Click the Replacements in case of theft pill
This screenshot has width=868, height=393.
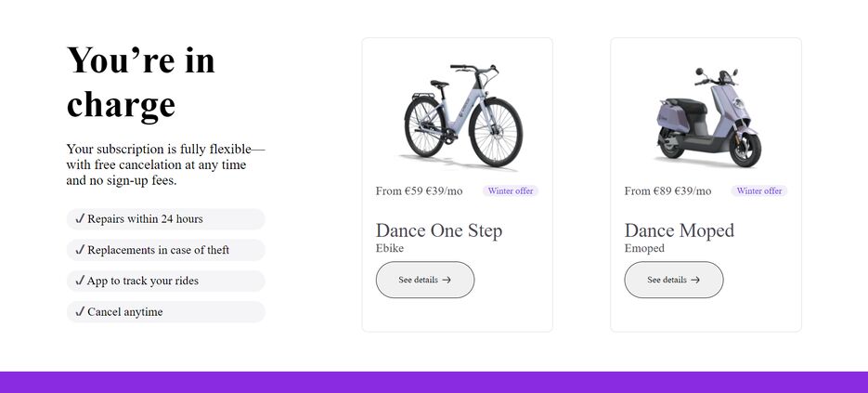point(165,250)
